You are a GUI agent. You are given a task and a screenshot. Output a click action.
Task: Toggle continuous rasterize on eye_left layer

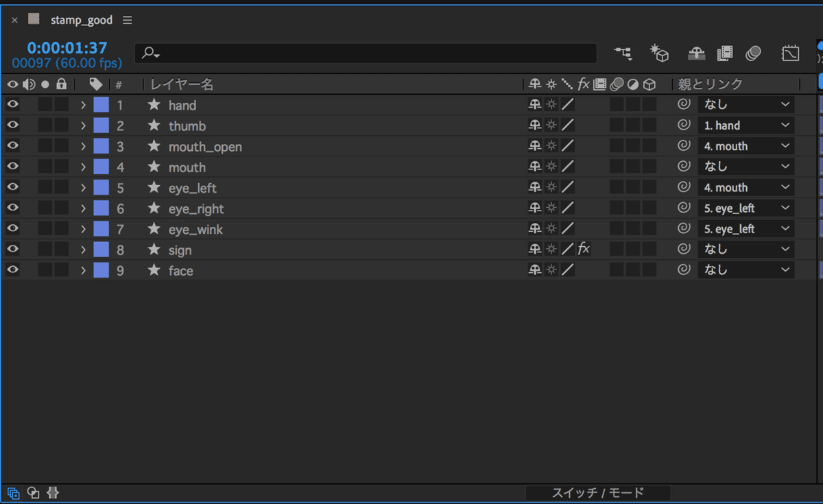coord(551,187)
